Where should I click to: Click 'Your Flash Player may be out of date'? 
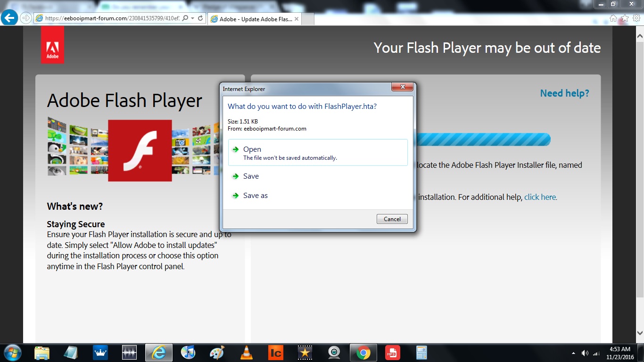pyautogui.click(x=487, y=48)
